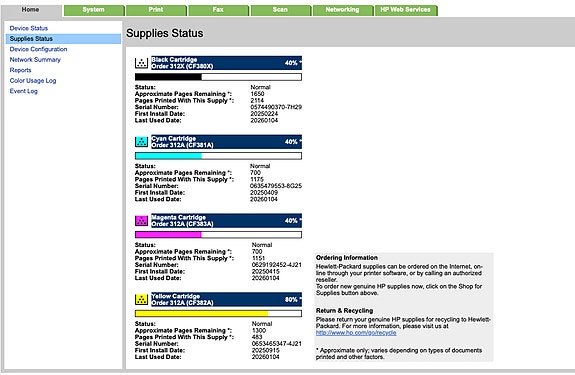Viewport: 575px width, 375px height.
Task: Click the black cartridge icon
Action: click(x=141, y=63)
